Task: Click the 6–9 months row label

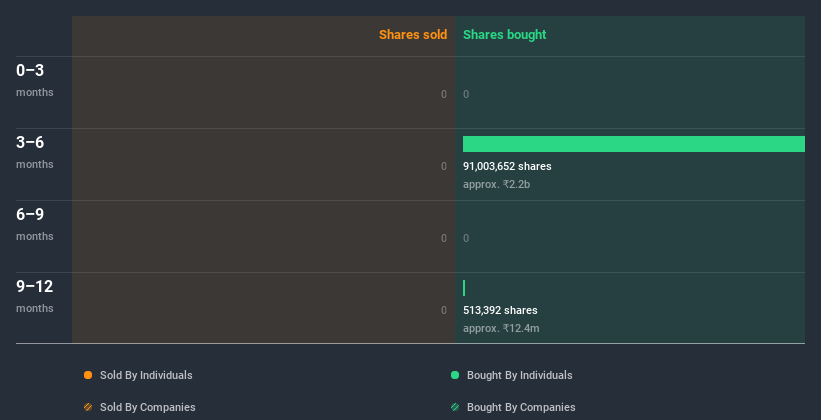Action: [35, 224]
